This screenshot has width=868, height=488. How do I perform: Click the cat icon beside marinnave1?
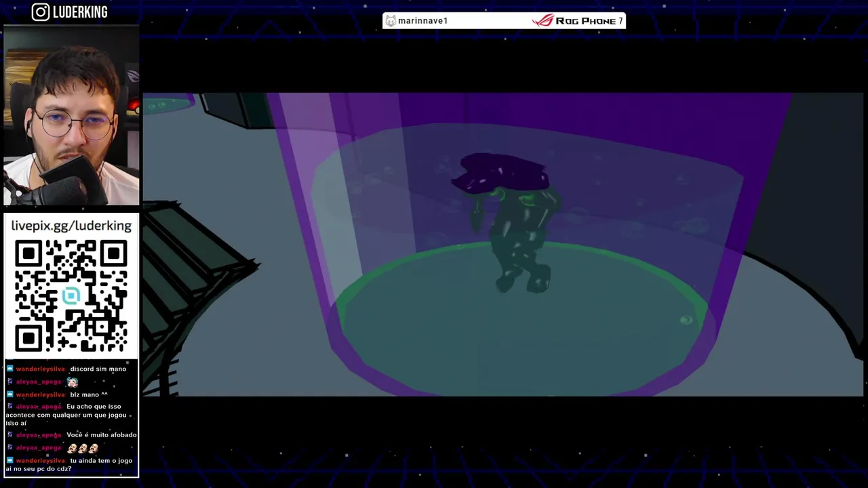pyautogui.click(x=391, y=21)
